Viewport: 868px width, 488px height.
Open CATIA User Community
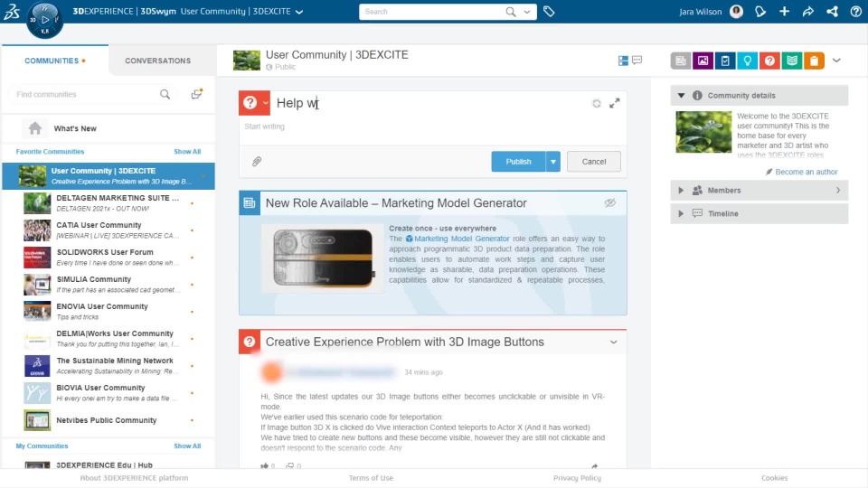click(x=108, y=230)
